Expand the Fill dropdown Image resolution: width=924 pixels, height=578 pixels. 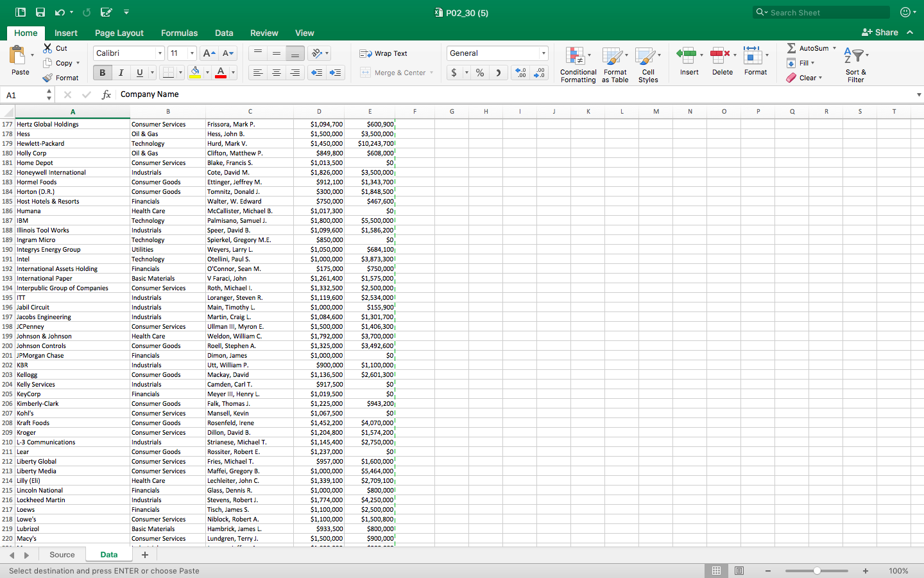tap(812, 63)
